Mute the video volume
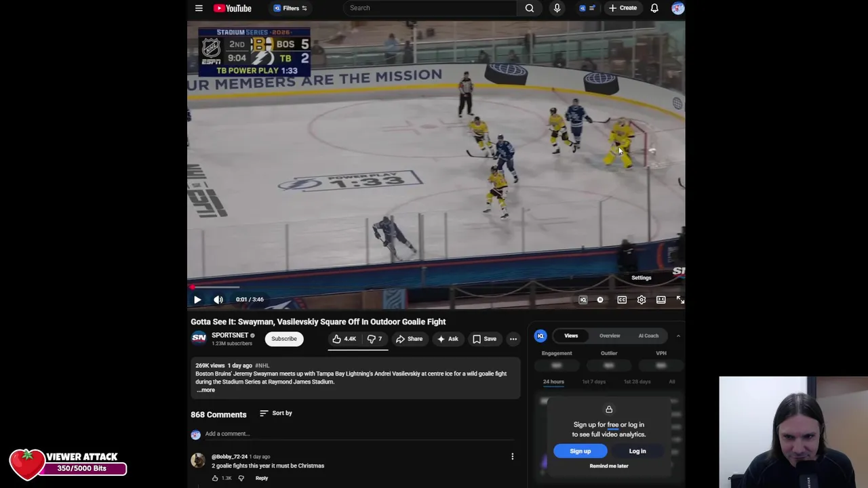This screenshot has width=868, height=488. tap(218, 300)
